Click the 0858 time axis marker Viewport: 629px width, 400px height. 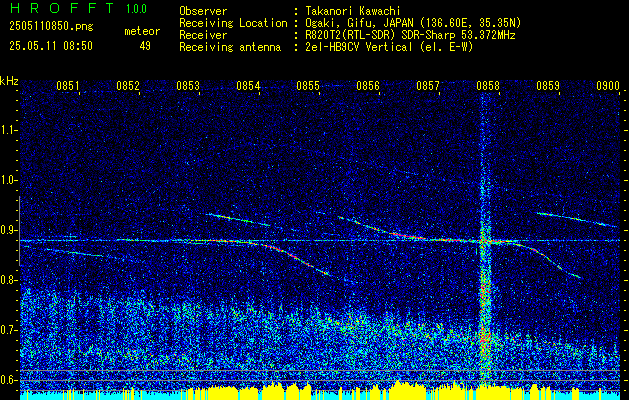[488, 85]
